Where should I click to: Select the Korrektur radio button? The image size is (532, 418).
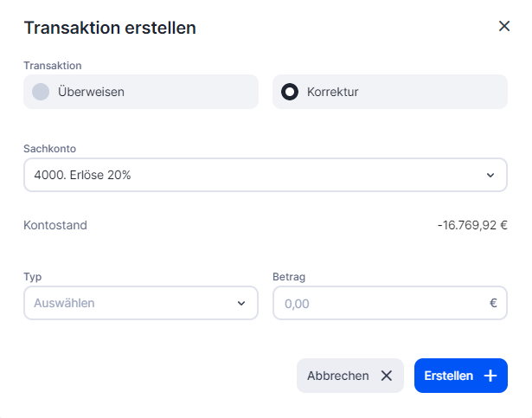[290, 92]
